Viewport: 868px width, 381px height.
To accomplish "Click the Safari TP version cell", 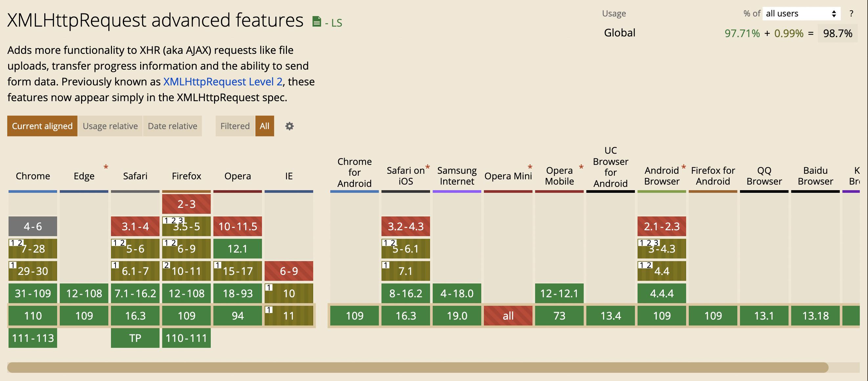I will tap(135, 338).
